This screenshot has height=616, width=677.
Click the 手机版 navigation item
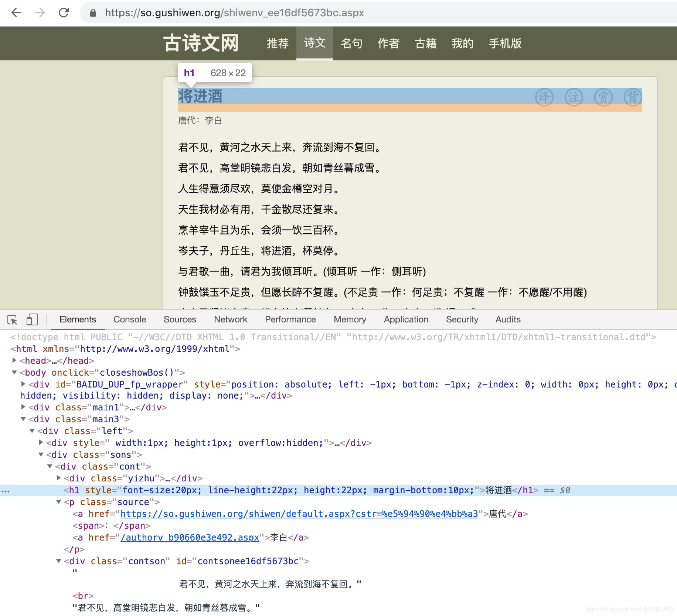click(x=505, y=43)
